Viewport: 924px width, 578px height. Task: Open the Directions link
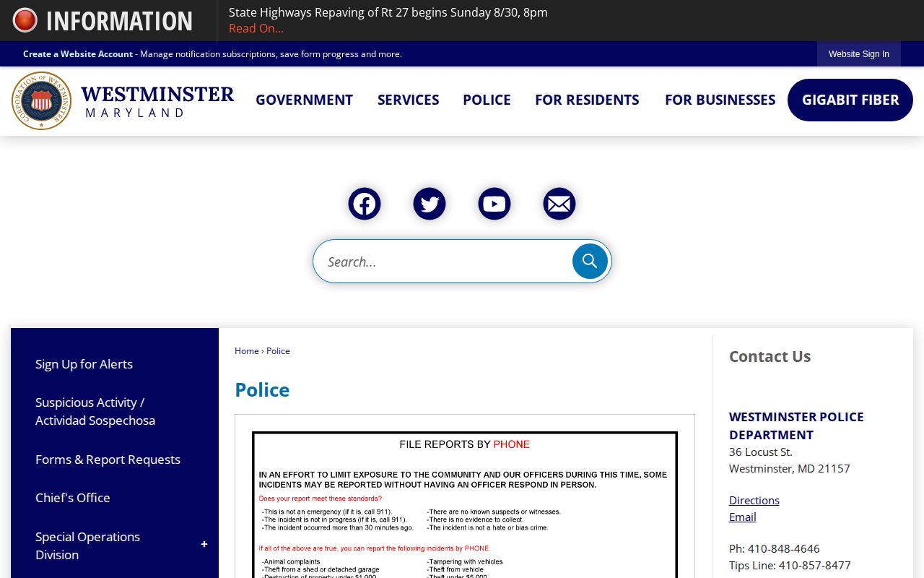pos(754,500)
